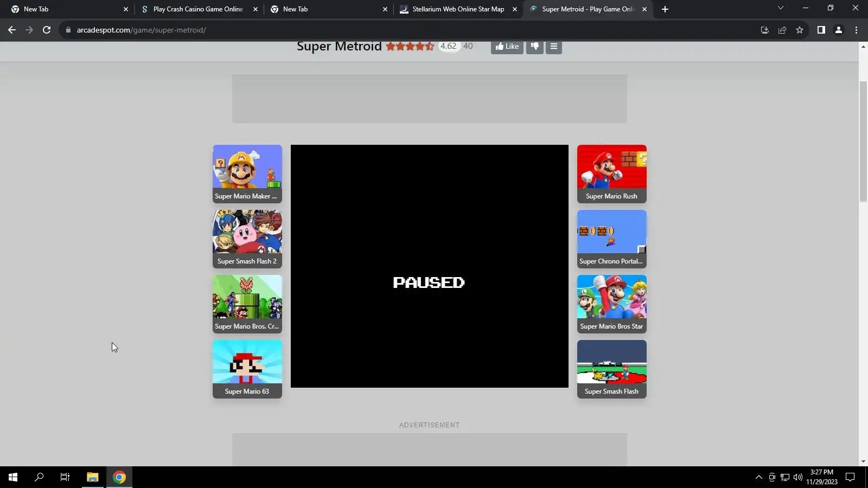Open Super Chrono Portal game thumbnail
The height and width of the screenshot is (488, 868).
click(x=612, y=239)
